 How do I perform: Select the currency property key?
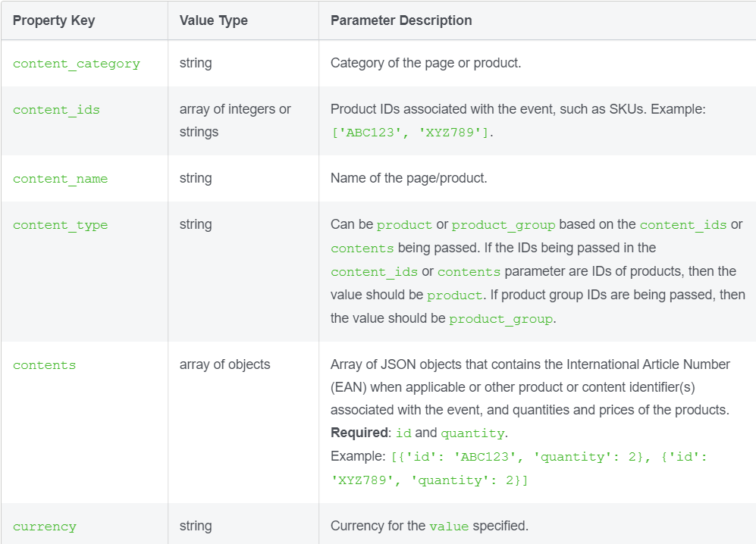(45, 527)
